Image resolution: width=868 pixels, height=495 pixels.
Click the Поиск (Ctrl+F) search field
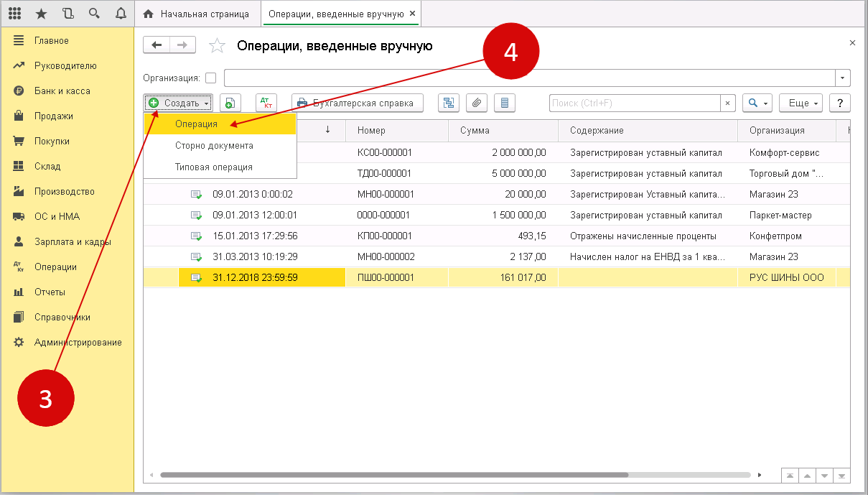click(x=635, y=103)
